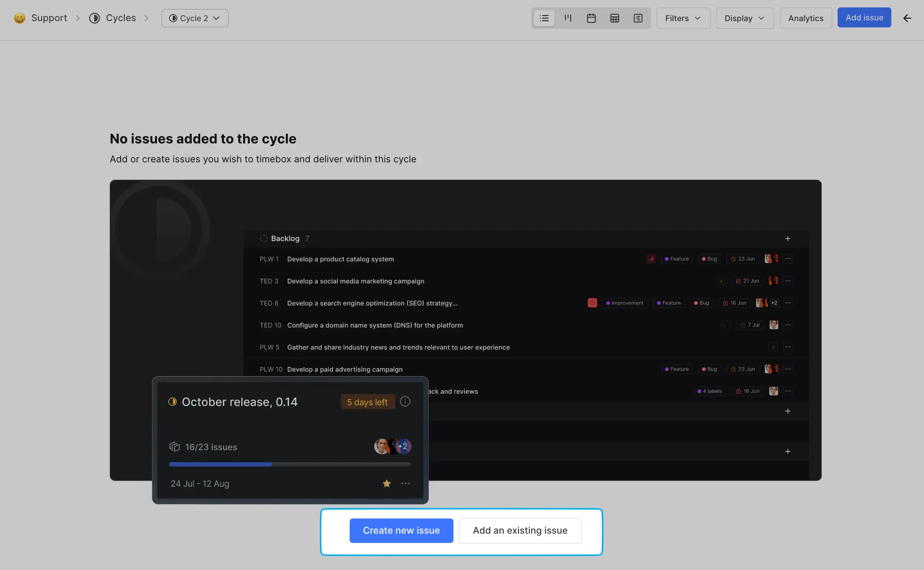Switch to list layout view

(x=544, y=18)
